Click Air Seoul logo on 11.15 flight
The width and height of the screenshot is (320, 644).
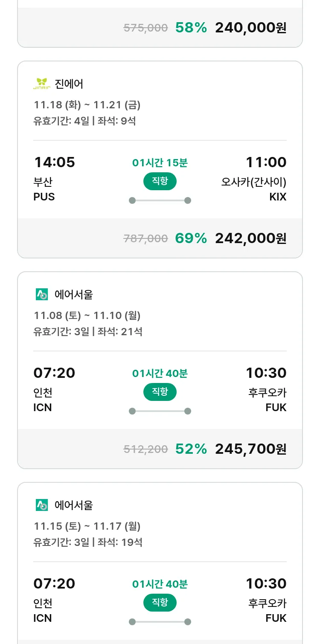(x=42, y=505)
